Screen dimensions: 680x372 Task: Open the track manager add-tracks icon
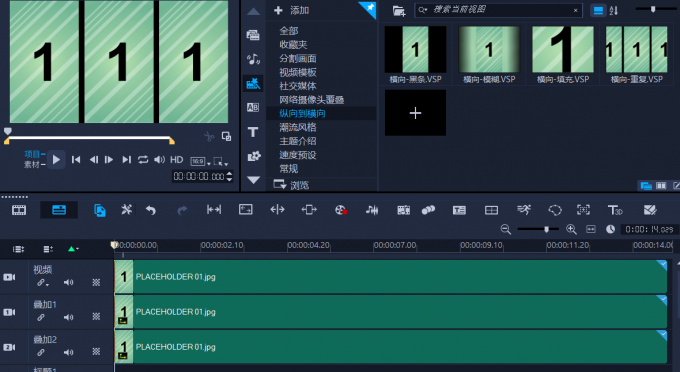(x=48, y=249)
